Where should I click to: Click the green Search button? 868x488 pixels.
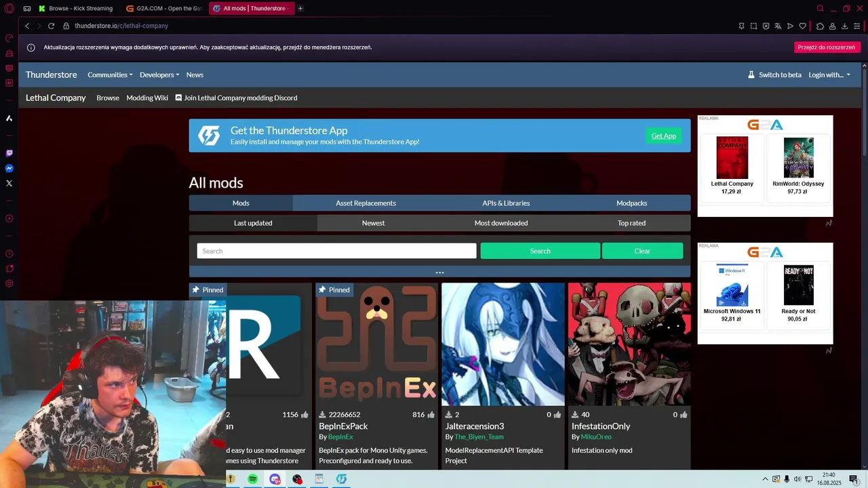(540, 251)
